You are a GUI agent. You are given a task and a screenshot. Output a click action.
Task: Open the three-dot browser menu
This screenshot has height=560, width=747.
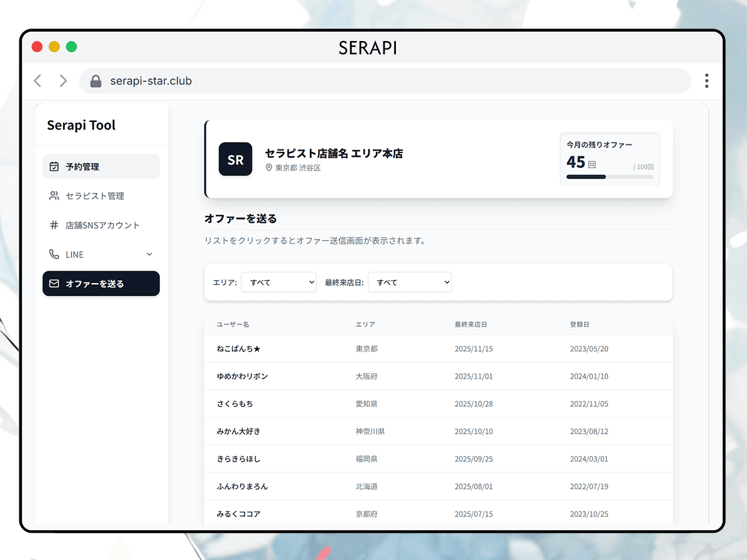point(707,81)
